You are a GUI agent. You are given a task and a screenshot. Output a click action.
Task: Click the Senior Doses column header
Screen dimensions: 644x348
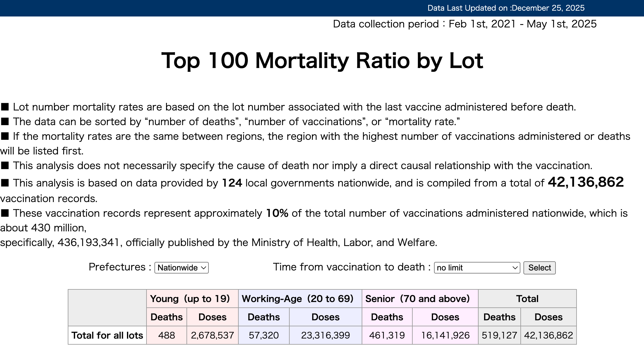pyautogui.click(x=445, y=317)
